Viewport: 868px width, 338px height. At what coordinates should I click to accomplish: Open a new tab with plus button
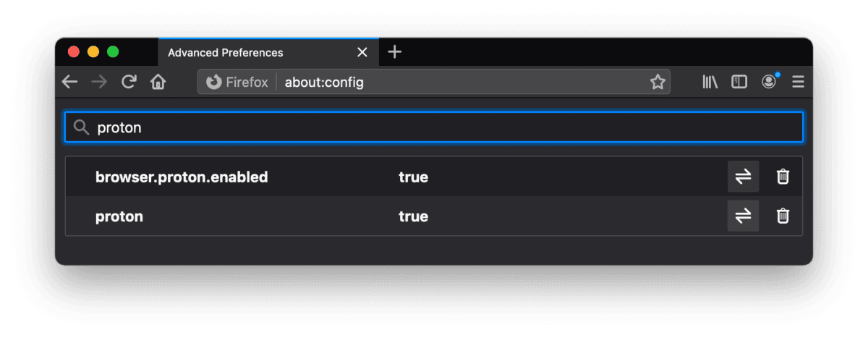[394, 51]
